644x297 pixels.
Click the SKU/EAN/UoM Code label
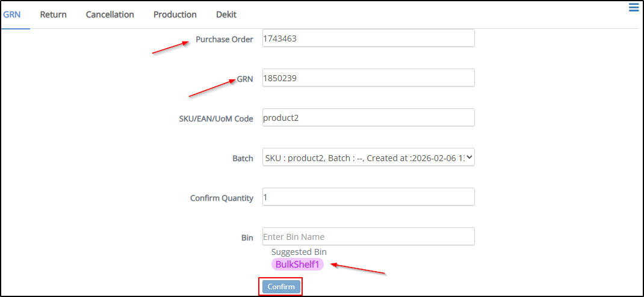[212, 119]
